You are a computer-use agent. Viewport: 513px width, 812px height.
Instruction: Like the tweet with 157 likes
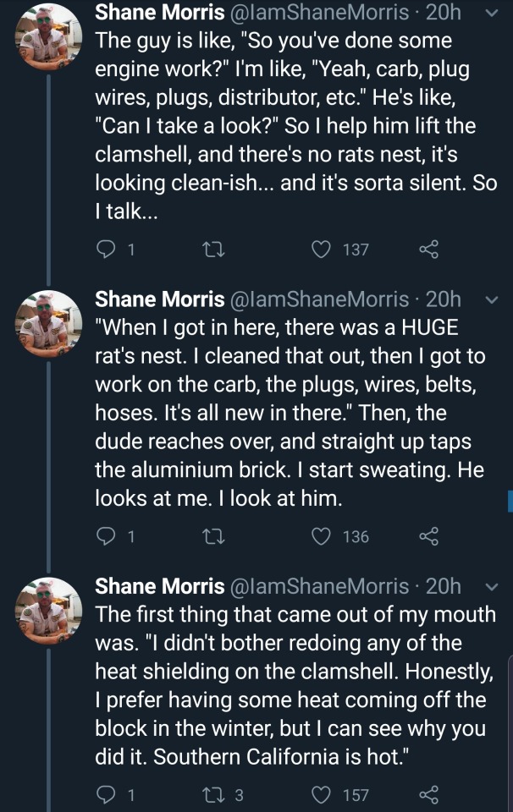pos(322,794)
